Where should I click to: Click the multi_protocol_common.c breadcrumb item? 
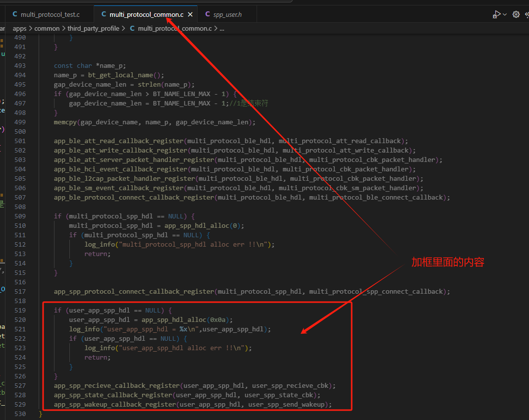(171, 29)
